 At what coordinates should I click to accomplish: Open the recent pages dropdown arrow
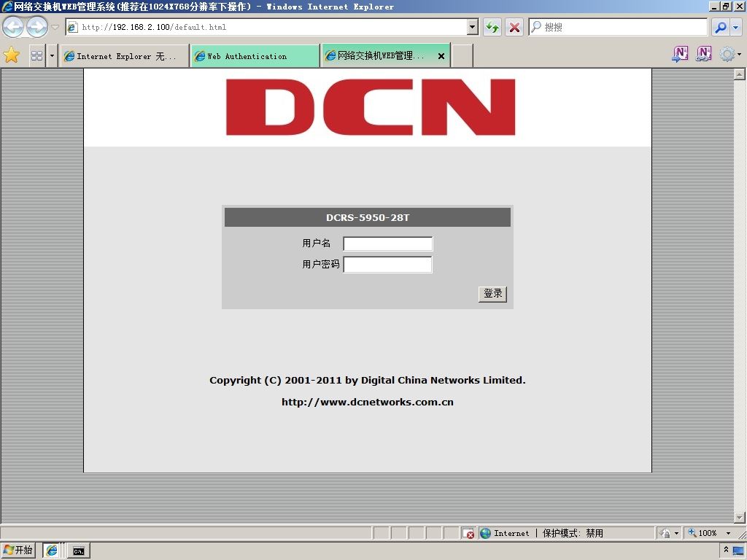coord(55,27)
